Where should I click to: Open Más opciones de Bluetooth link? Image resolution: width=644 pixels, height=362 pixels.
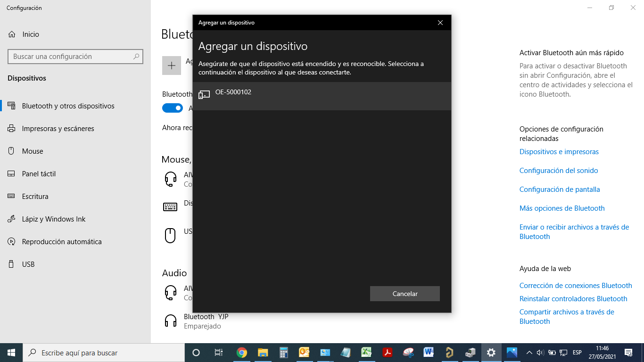coord(562,208)
